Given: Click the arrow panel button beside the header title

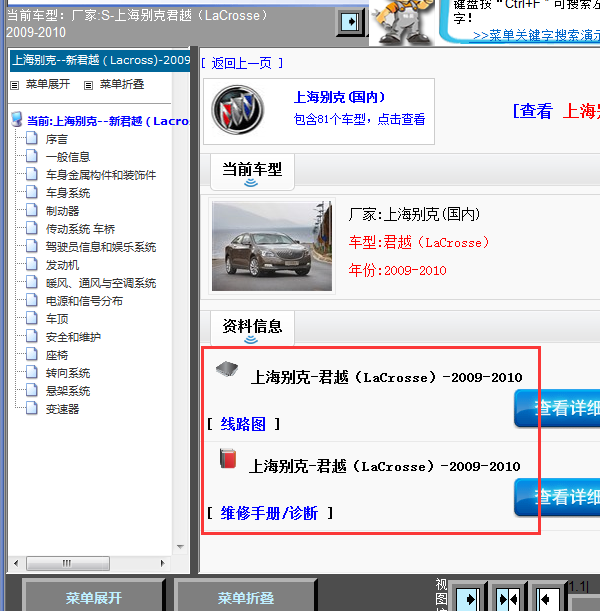Looking at the screenshot, I should [x=350, y=22].
